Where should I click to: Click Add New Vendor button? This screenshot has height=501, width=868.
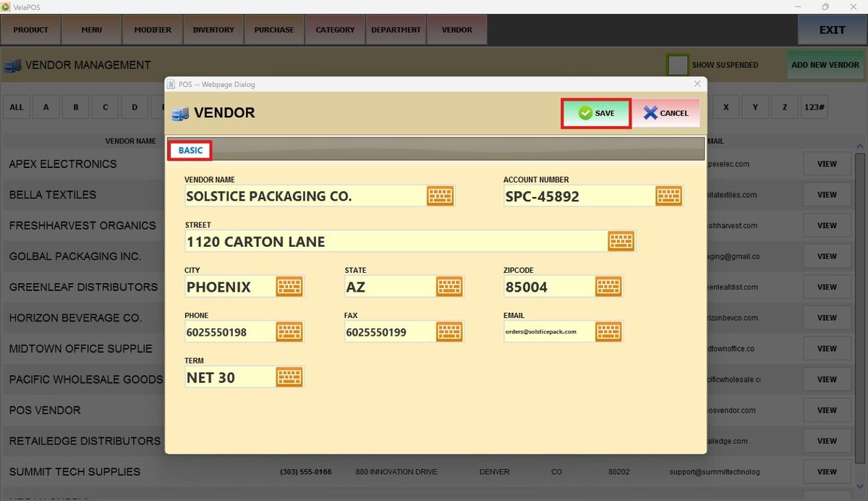825,64
